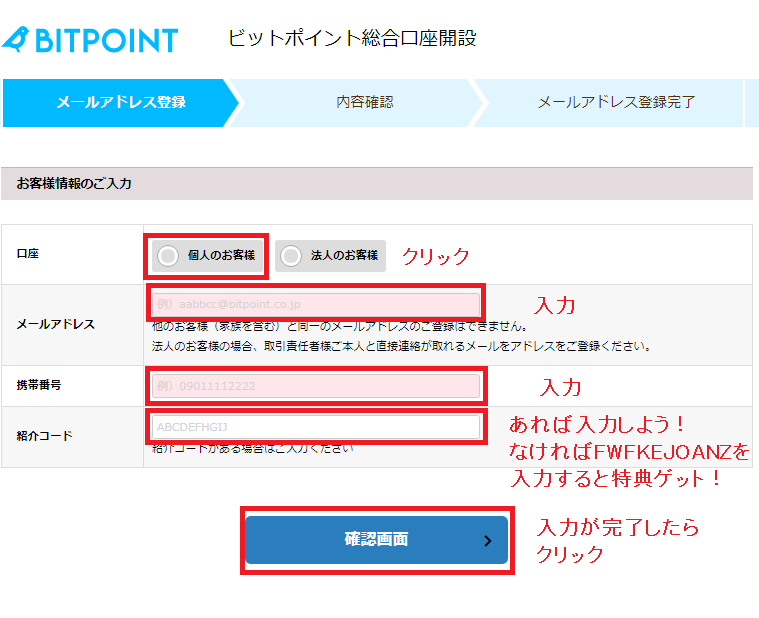Click the BITPOINT brand name text
Image resolution: width=759 pixels, height=618 pixels.
coord(106,40)
